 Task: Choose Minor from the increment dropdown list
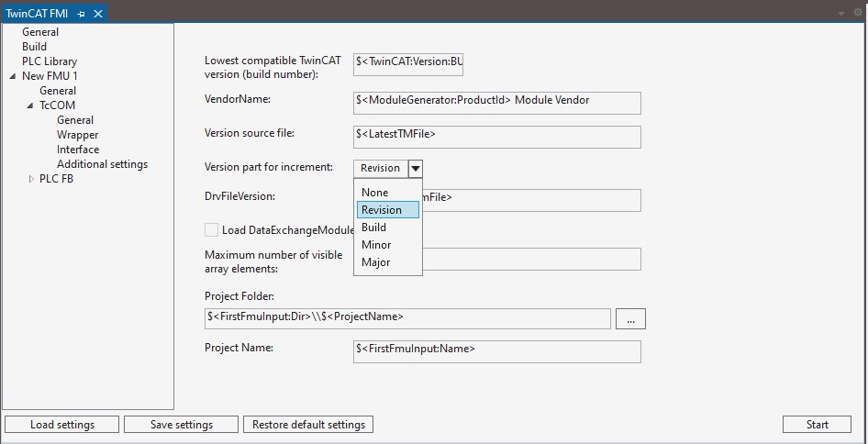pos(387,245)
